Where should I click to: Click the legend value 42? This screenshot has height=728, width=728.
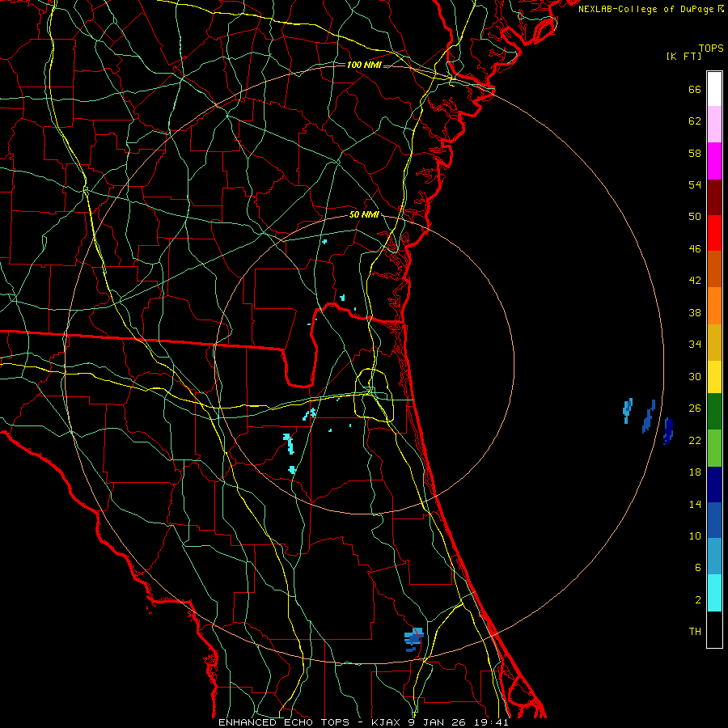tap(695, 281)
